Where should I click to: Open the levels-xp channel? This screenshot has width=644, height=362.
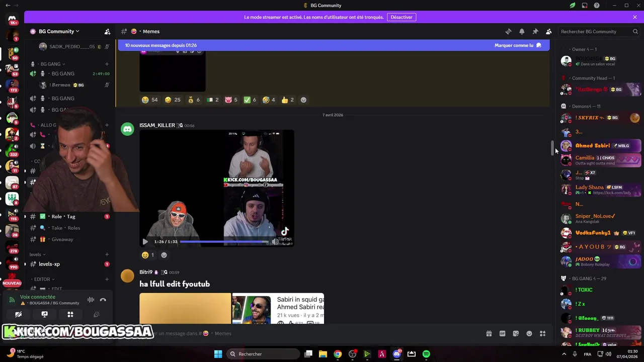[x=69, y=264]
